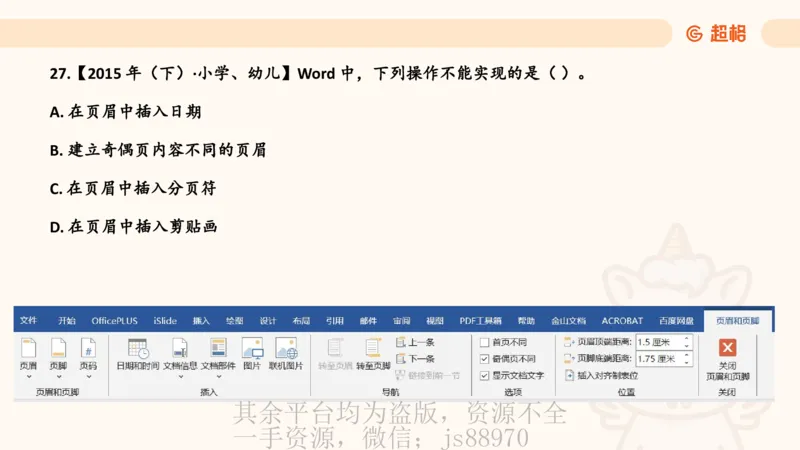Select answer D 在页眉中插入剪贴画
Viewport: 800px width, 450px height.
click(x=134, y=227)
